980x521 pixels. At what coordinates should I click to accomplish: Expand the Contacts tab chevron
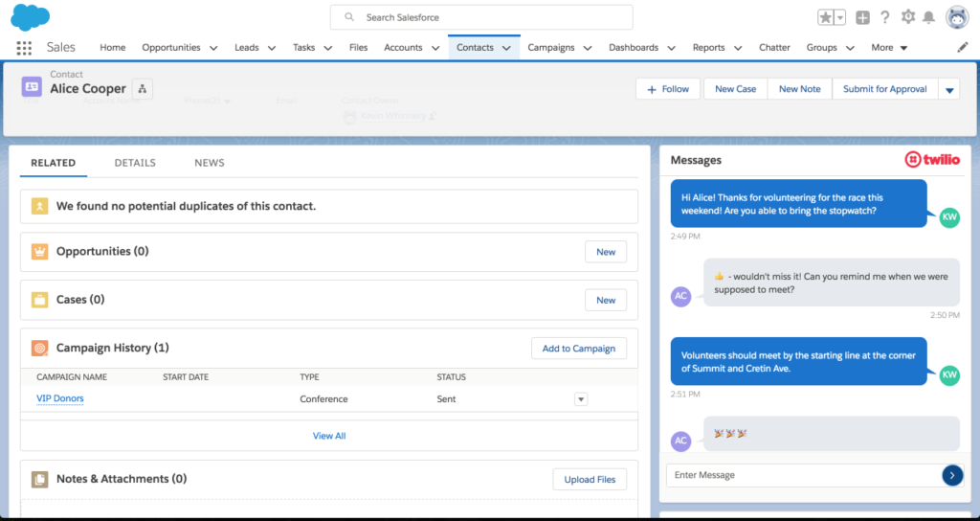tap(506, 48)
